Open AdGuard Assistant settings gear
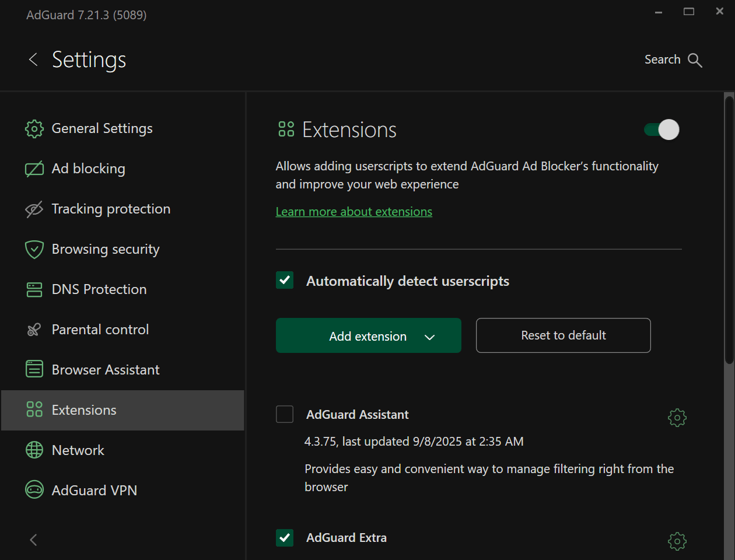Viewport: 735px width, 560px height. click(677, 418)
